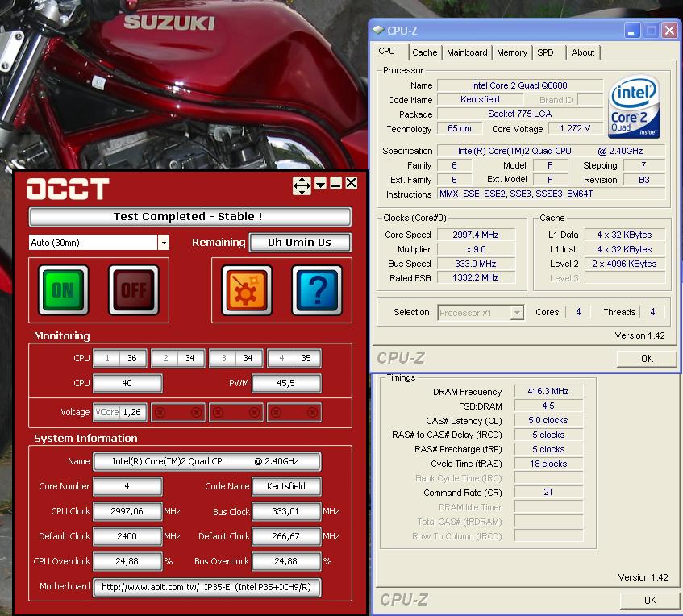Open the Memory tab in CPU-Z
The height and width of the screenshot is (616, 683).
[x=512, y=52]
